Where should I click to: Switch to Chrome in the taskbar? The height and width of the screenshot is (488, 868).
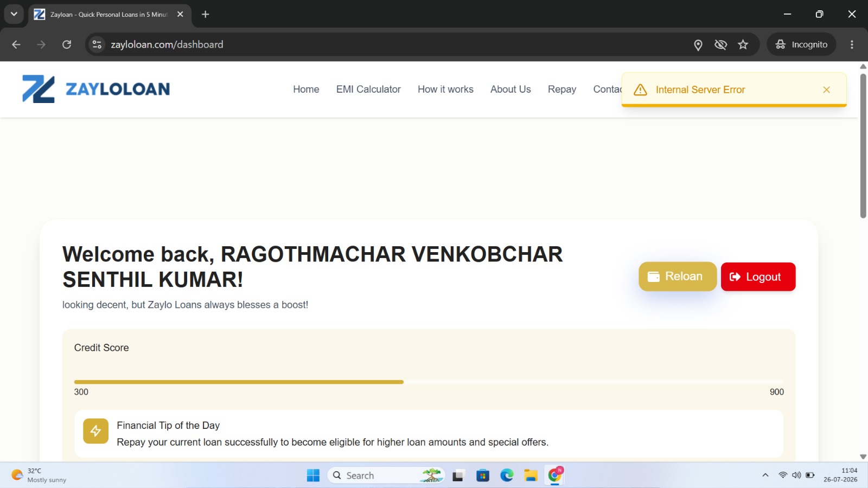pyautogui.click(x=555, y=476)
